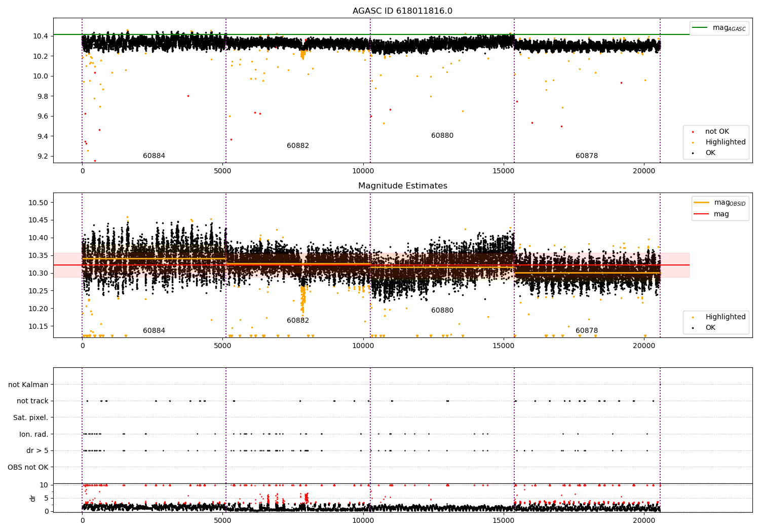Click the '10.2' y-axis tick in top plot

41,56
